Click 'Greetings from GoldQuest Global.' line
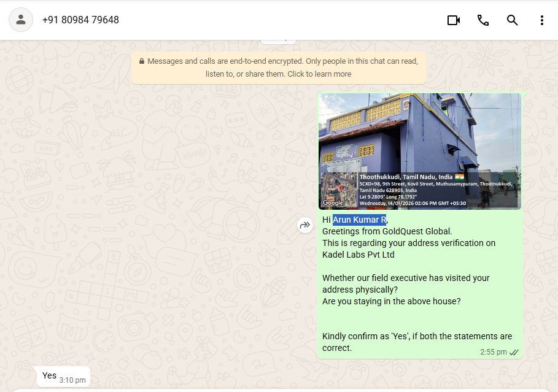The width and height of the screenshot is (558, 392). (387, 231)
